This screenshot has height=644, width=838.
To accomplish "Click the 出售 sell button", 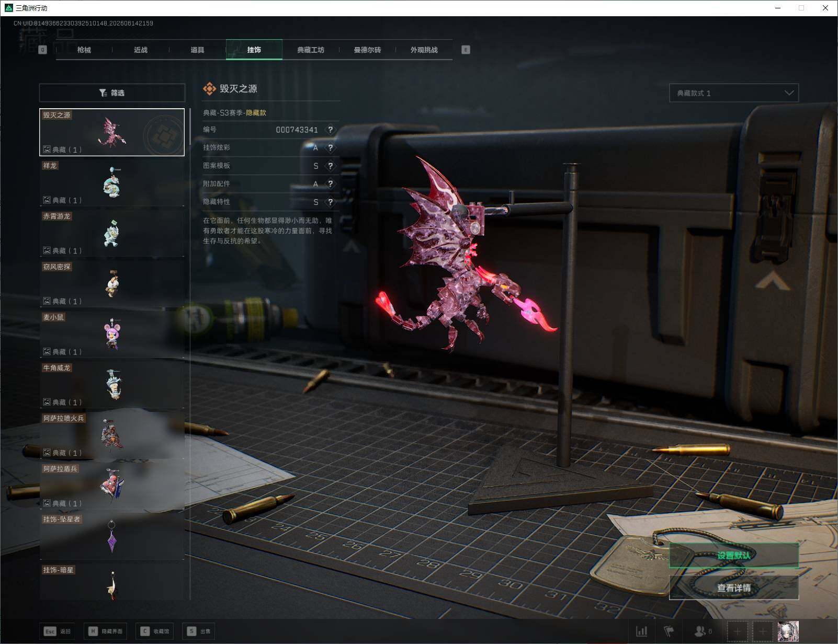I will coord(200,631).
